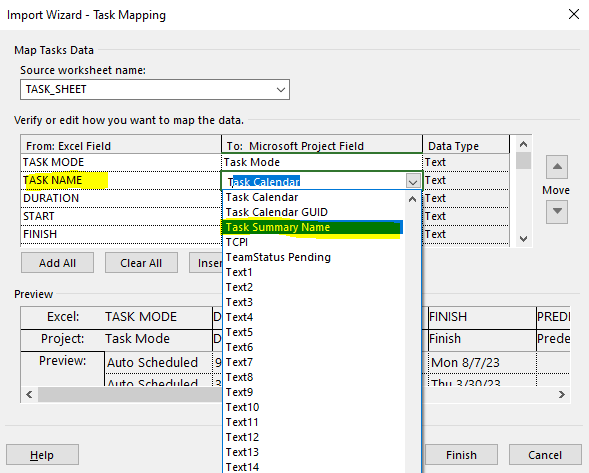The width and height of the screenshot is (589, 473).
Task: Click the To: Microsoft Project Field header
Action: pyautogui.click(x=322, y=145)
